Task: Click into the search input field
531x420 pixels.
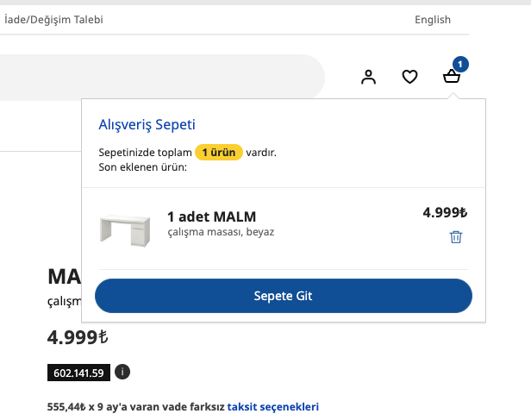Action: click(x=155, y=77)
